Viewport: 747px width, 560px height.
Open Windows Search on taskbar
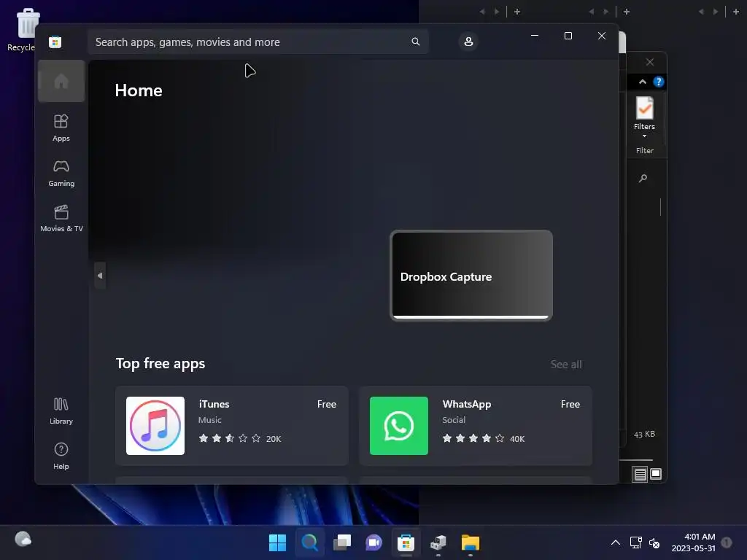point(309,542)
